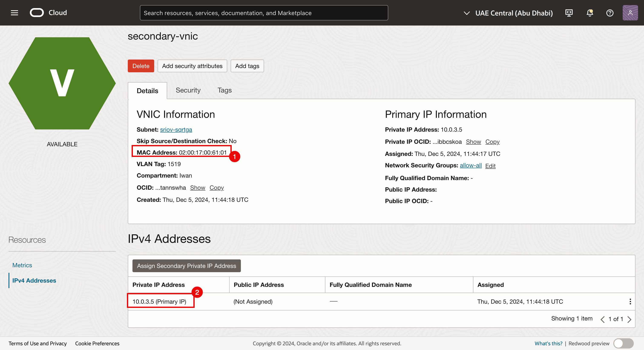The width and height of the screenshot is (644, 350).
Task: Copy the VNIC OCID
Action: pyautogui.click(x=217, y=188)
